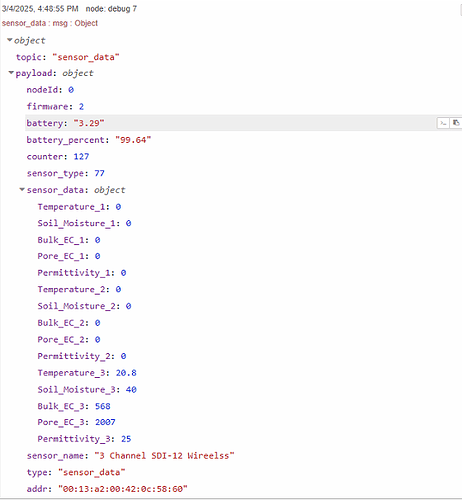Screen dimensions: 462x500
Task: Click the 'sensor_data : msg : Object' header
Action: tap(50, 23)
